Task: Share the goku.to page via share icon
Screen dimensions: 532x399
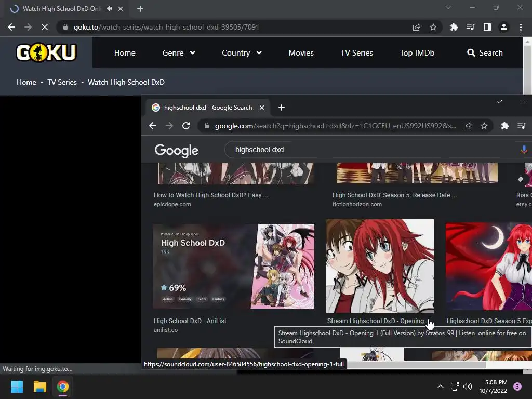Action: tap(417, 27)
